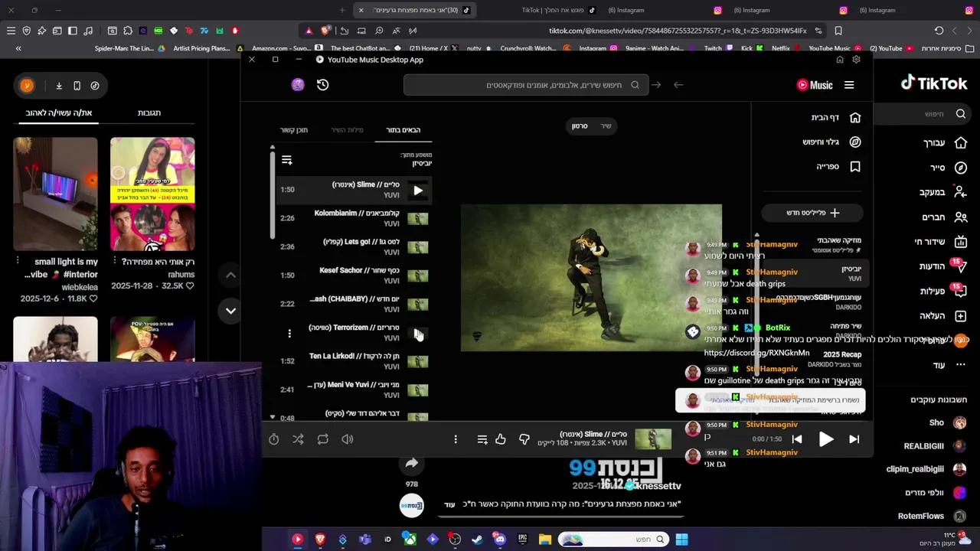Image resolution: width=980 pixels, height=551 pixels.
Task: Select סרטון mode in song/video switch
Action: click(x=580, y=126)
